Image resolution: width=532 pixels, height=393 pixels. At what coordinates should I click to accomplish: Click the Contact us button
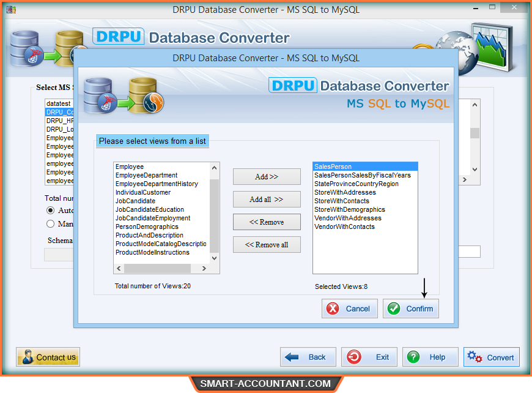(48, 357)
